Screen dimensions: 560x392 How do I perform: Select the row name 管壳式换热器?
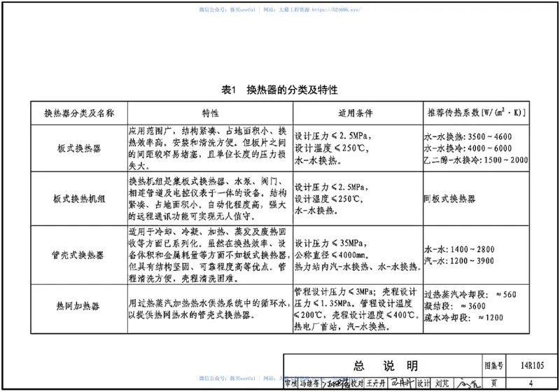coord(78,255)
